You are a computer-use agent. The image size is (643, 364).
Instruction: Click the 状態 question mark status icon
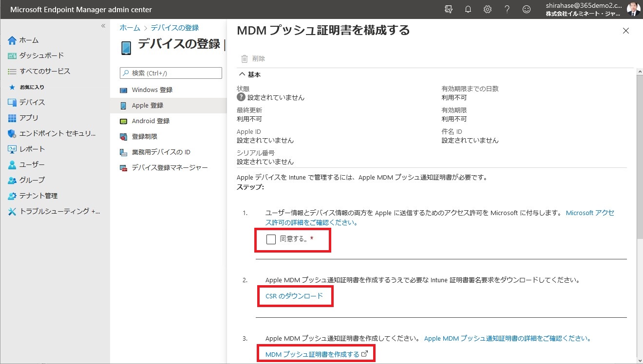(x=241, y=97)
